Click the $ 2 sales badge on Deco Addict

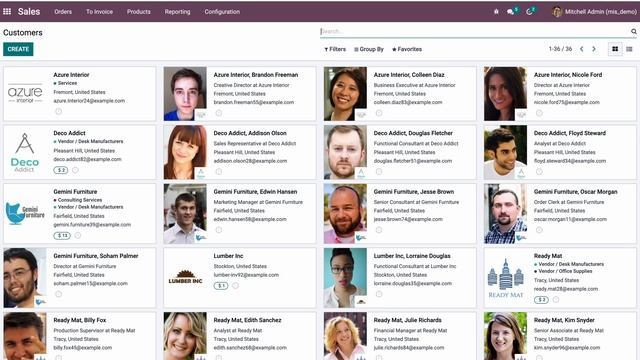61,170
